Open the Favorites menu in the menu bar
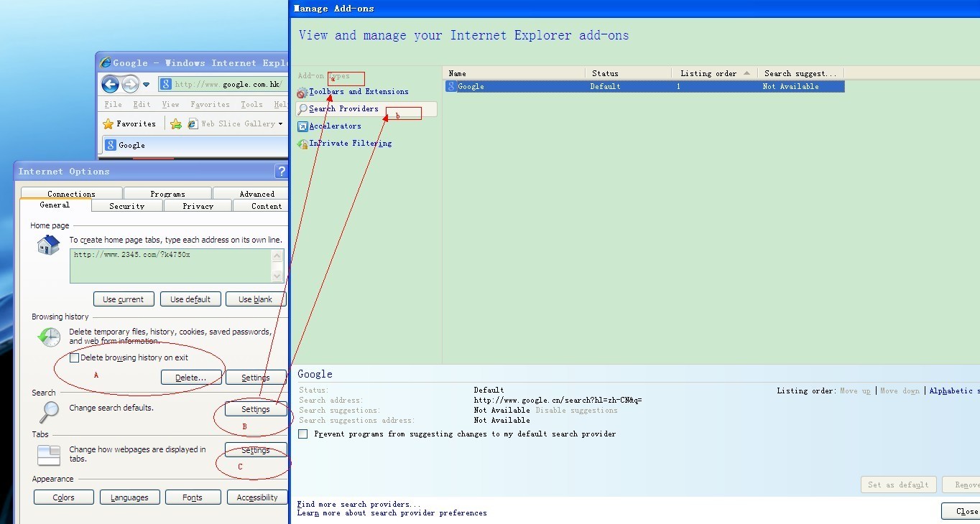 pyautogui.click(x=210, y=105)
